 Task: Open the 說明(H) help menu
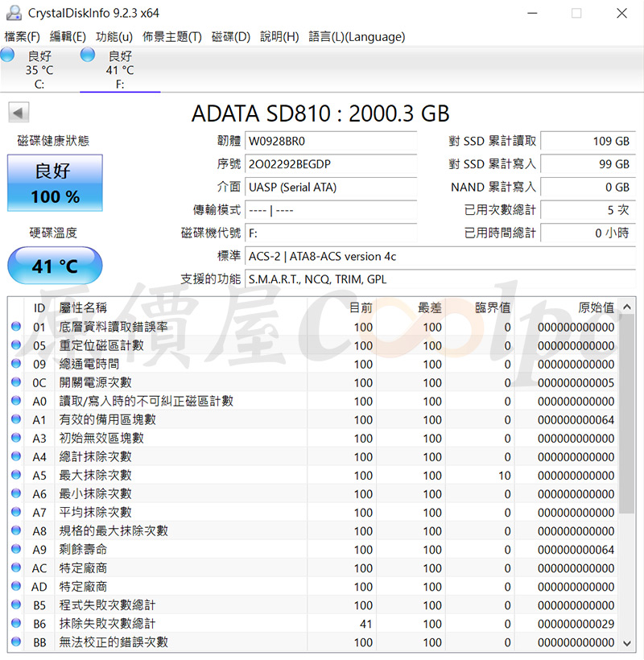click(x=279, y=36)
